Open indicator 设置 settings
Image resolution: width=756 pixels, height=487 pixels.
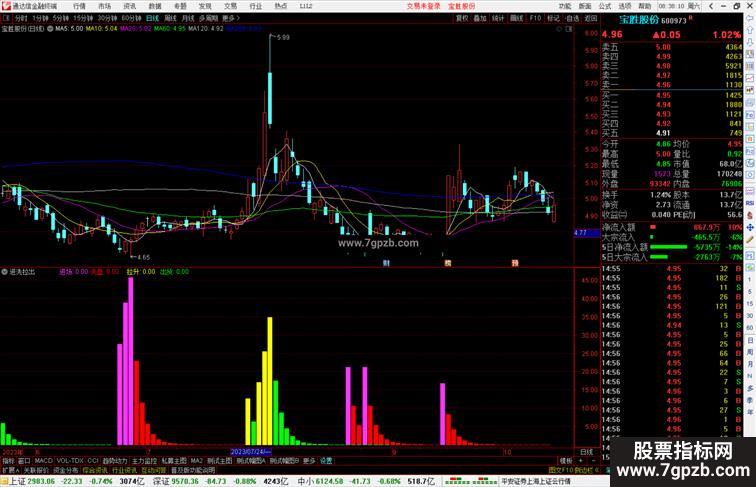[x=326, y=461]
